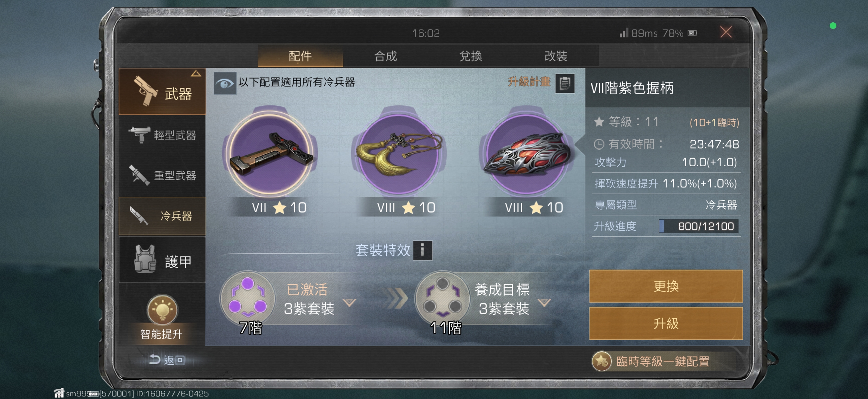
Task: Open the 升級計畫 clipboard icon
Action: click(565, 83)
